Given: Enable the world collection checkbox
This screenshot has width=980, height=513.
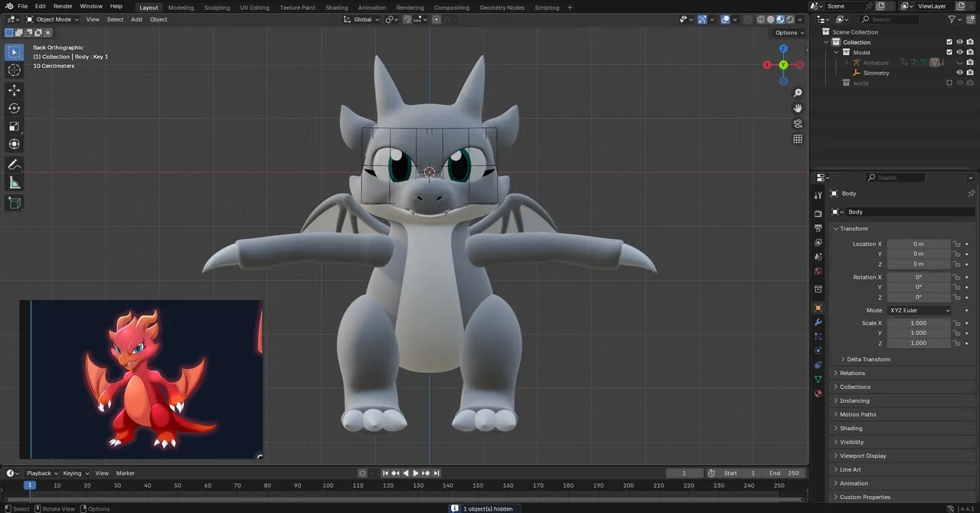Looking at the screenshot, I should click(x=949, y=83).
